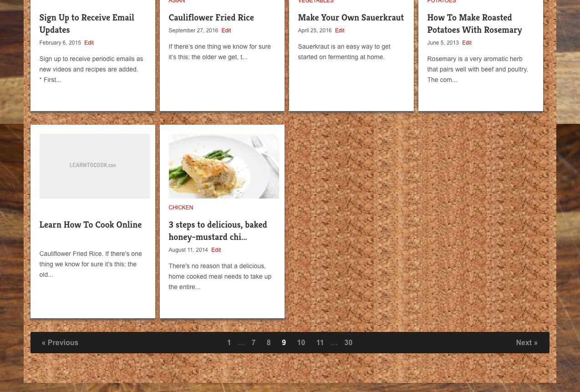Click the 'April 25, 2016' date text
This screenshot has width=580, height=392.
click(315, 31)
